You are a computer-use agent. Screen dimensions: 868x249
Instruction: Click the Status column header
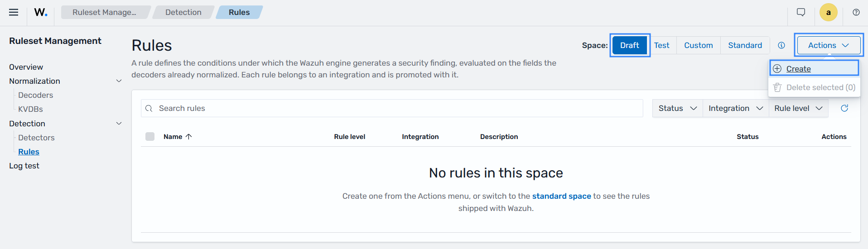coord(747,137)
